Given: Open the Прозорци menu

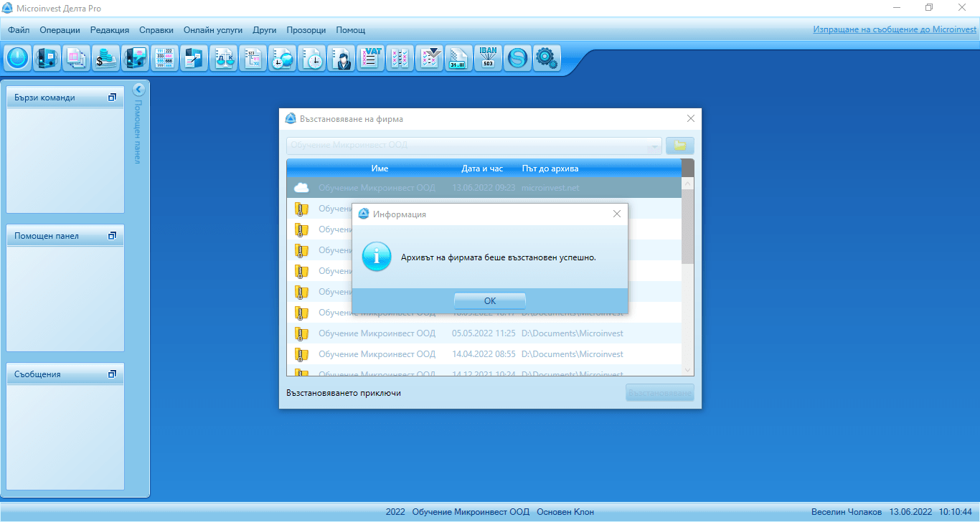Looking at the screenshot, I should [x=306, y=30].
